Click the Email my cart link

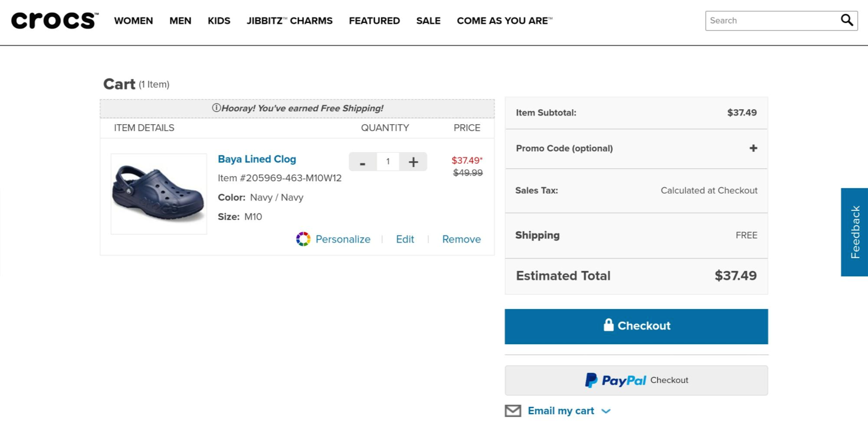click(561, 411)
